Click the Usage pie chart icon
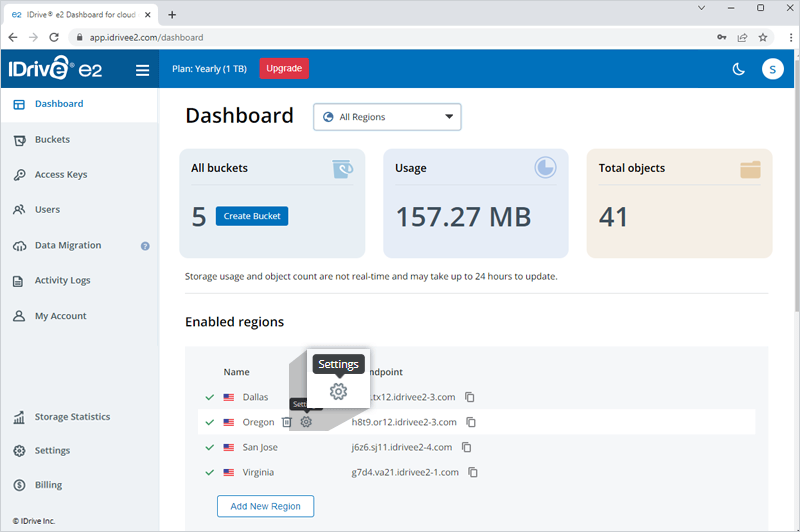The width and height of the screenshot is (800, 532). pos(545,167)
